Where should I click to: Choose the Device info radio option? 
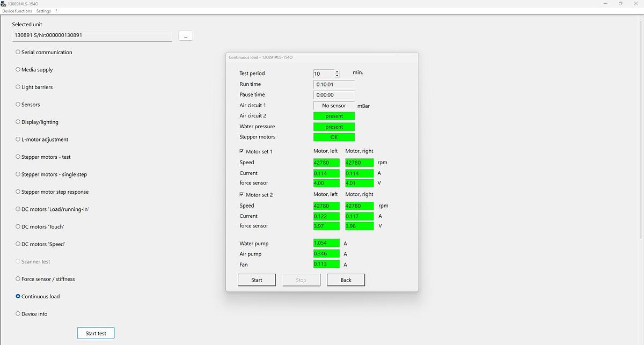[x=18, y=314]
